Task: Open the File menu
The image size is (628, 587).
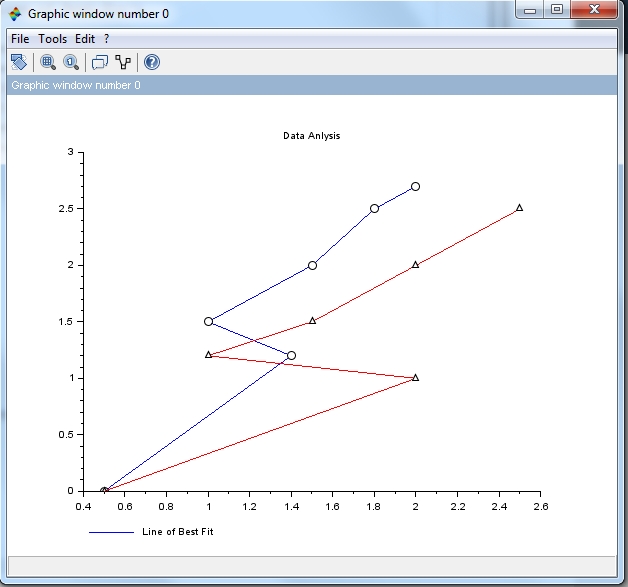Action: [x=20, y=39]
